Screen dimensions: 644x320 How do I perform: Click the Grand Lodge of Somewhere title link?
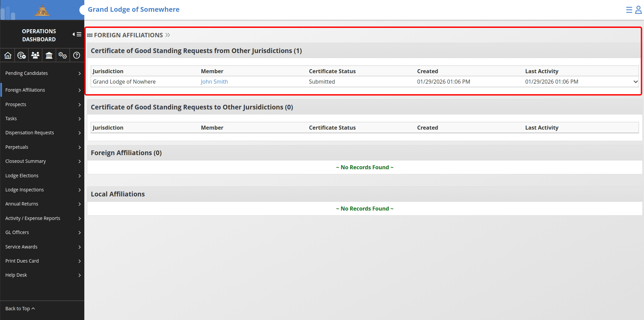(133, 9)
